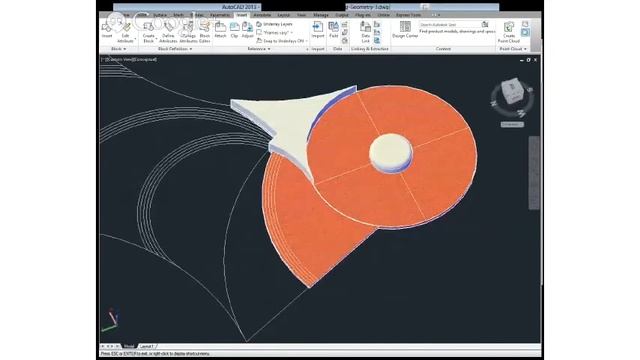Click the navigation bar at right viewport edge
This screenshot has width=640, height=360.
(534, 173)
